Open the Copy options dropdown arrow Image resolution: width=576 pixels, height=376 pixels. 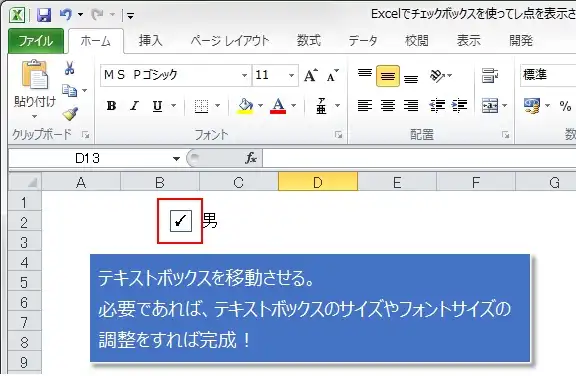coord(84,90)
